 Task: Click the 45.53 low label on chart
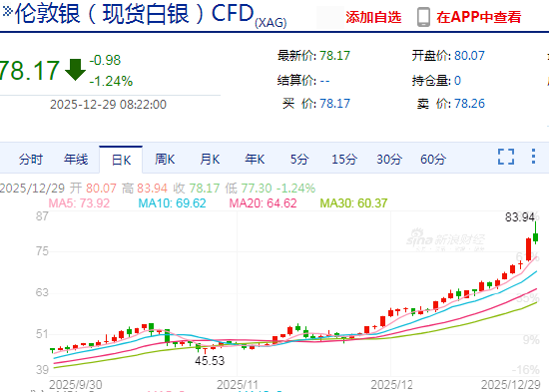tap(210, 360)
